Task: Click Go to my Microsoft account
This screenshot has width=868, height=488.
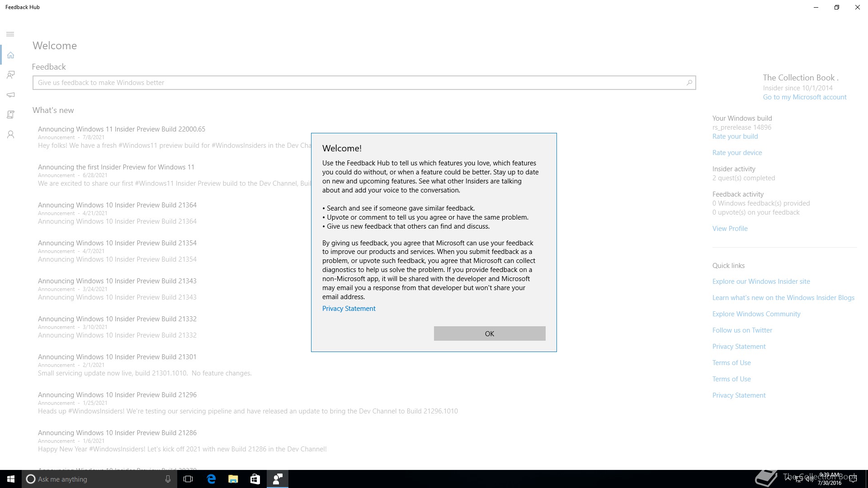Action: point(805,97)
